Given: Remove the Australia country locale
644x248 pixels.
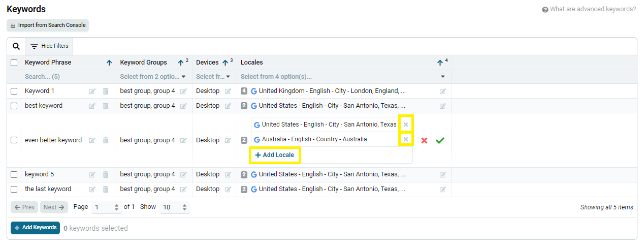Looking at the screenshot, I should click(x=406, y=139).
